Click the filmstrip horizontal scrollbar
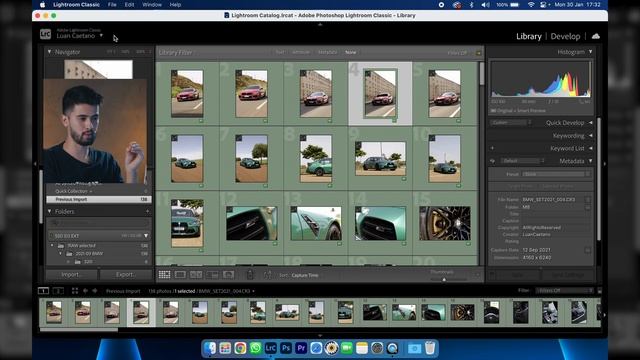Screen dimensions: 640x360 (79, 330)
